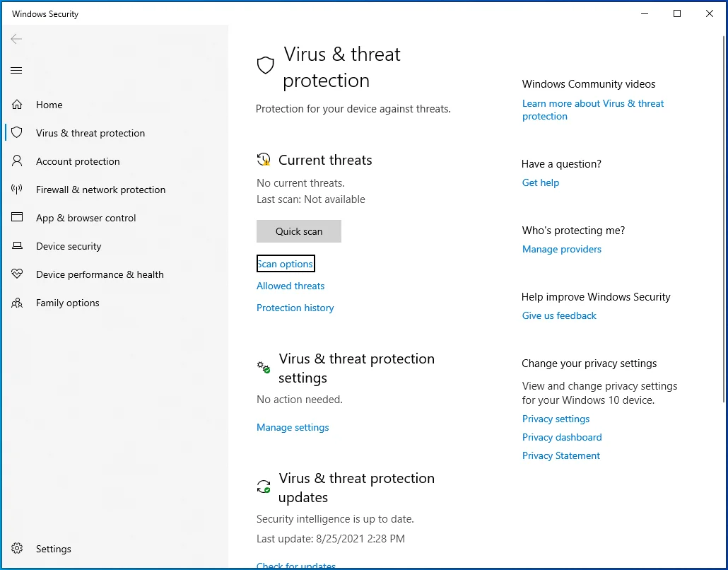Click the protection updates refresh icon

click(x=264, y=487)
